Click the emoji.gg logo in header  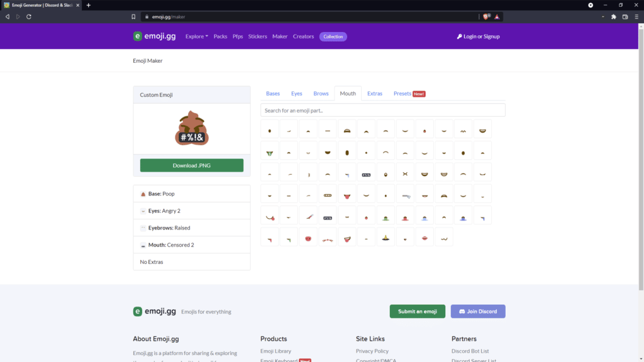point(155,36)
